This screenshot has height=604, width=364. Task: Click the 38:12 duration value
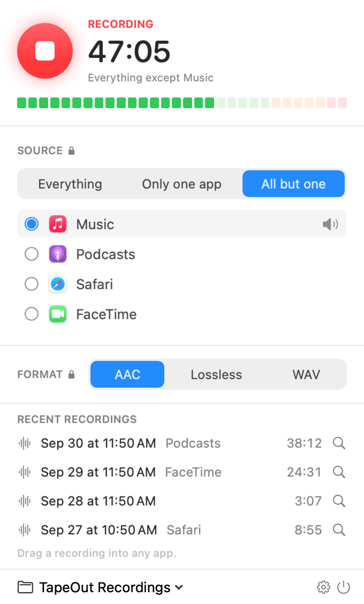click(x=304, y=443)
